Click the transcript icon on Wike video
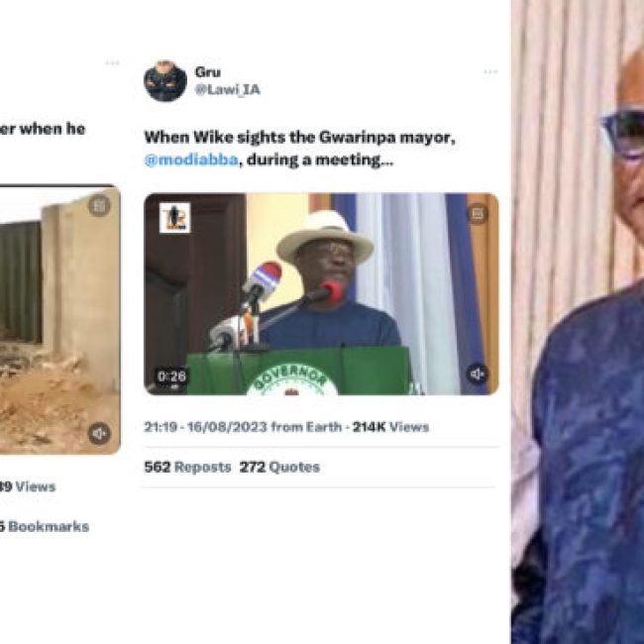Viewport: 644px width, 644px height. coord(478,214)
